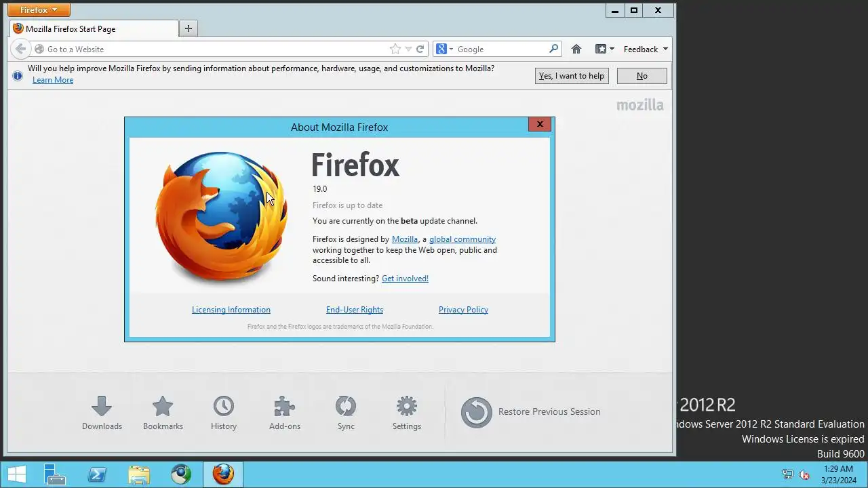Click the info icon in notification bar
The height and width of the screenshot is (488, 868).
[x=18, y=75]
